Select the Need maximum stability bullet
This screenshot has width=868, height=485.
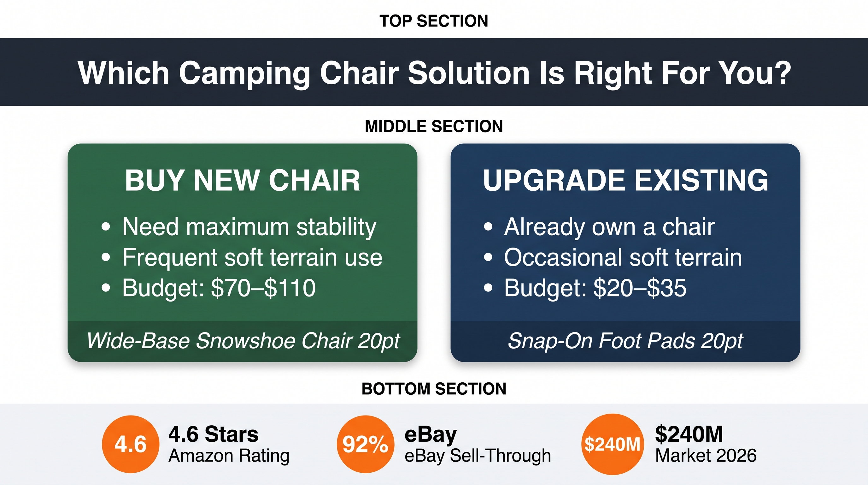[239, 227]
